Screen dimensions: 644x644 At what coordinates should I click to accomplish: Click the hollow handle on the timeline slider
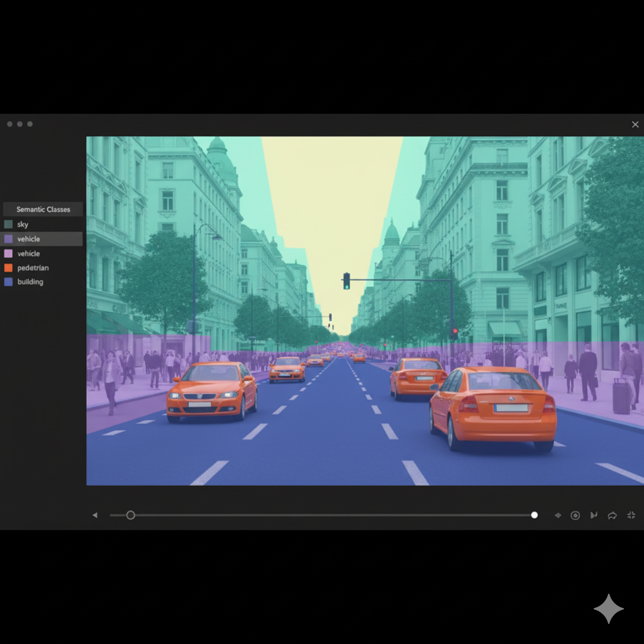130,515
